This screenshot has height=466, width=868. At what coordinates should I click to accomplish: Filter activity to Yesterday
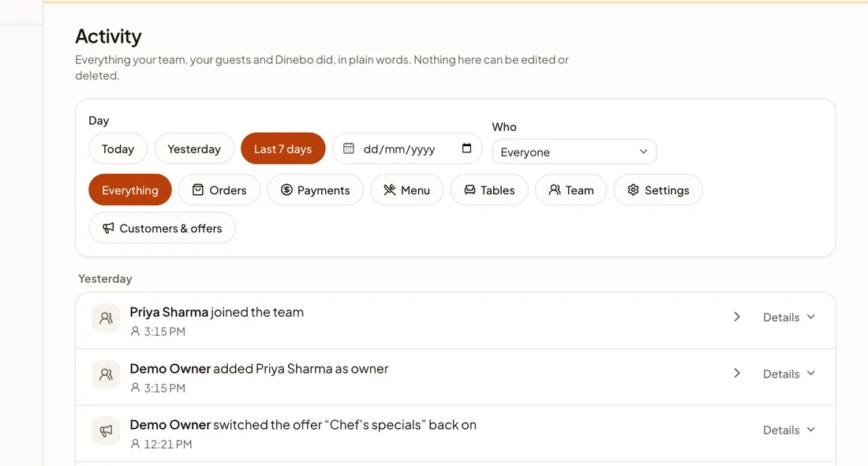pyautogui.click(x=194, y=149)
